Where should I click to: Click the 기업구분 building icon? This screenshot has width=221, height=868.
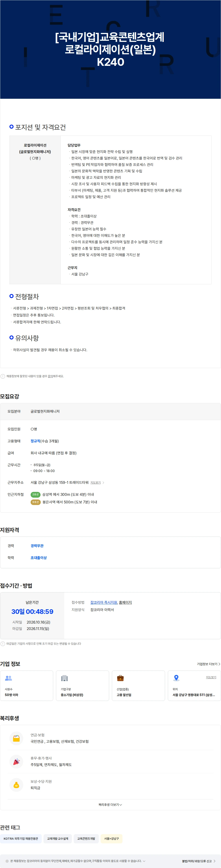pos(64,678)
